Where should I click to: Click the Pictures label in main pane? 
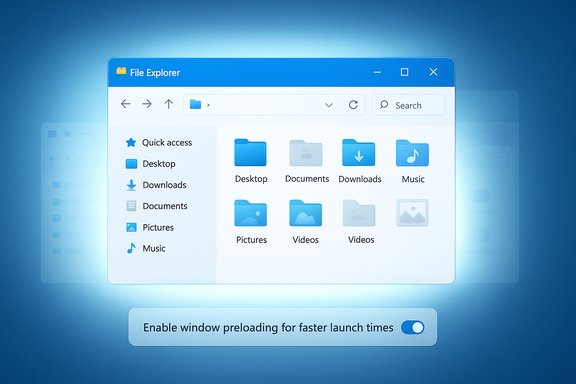pos(251,240)
